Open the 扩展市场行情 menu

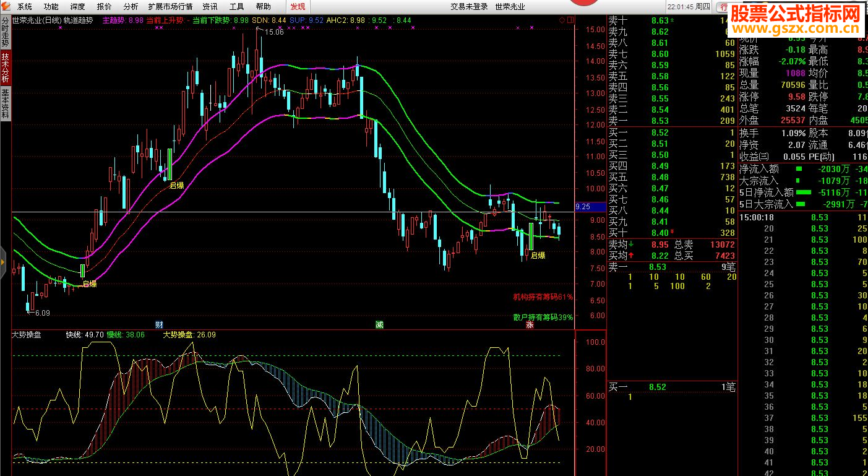tap(170, 7)
